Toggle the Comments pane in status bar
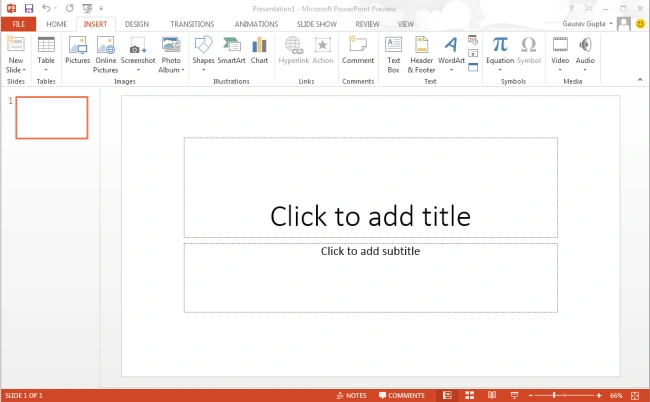 click(x=402, y=395)
